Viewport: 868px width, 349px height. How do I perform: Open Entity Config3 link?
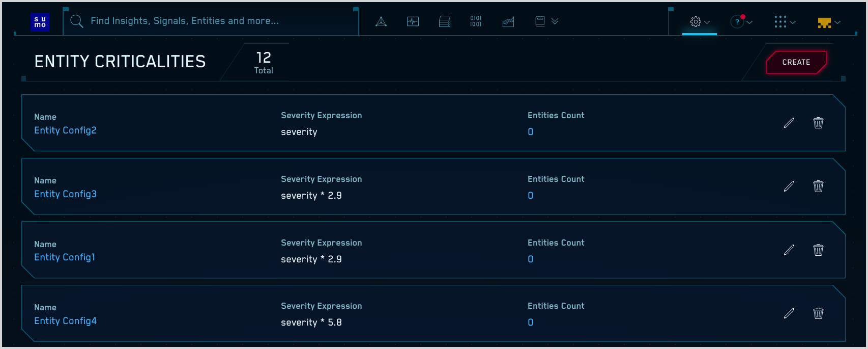[x=65, y=194]
